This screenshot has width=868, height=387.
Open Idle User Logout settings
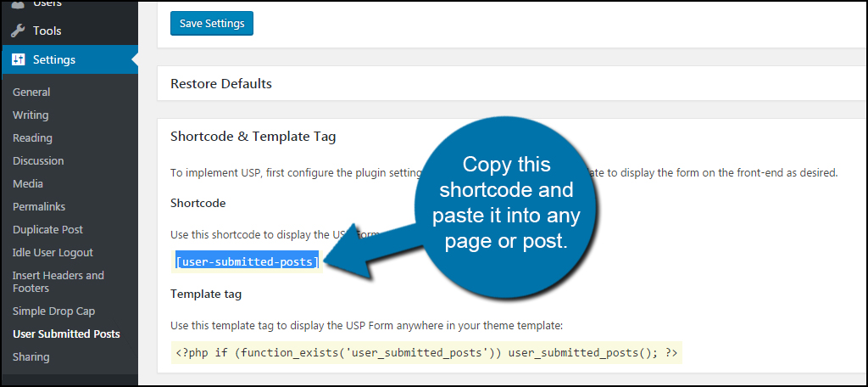coord(53,252)
